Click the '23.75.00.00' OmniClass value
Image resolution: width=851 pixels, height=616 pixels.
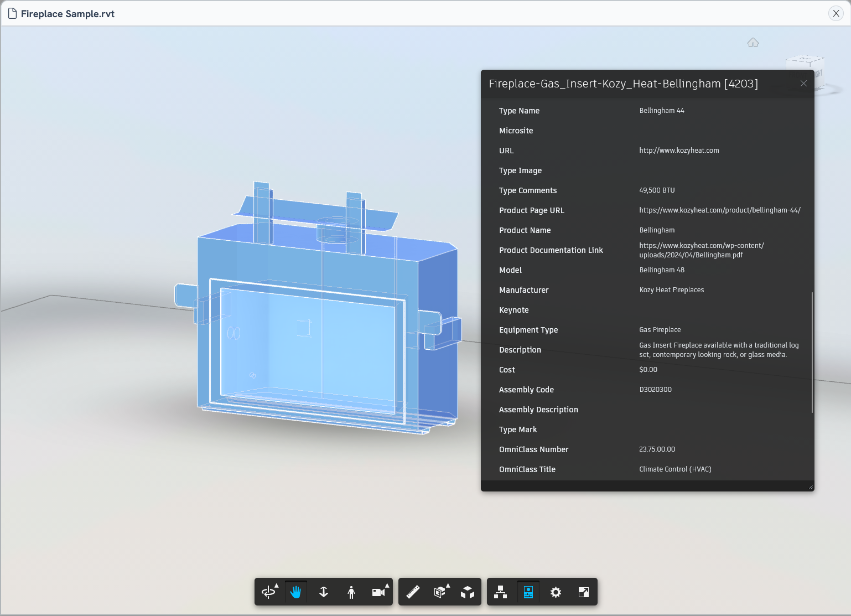tap(657, 449)
